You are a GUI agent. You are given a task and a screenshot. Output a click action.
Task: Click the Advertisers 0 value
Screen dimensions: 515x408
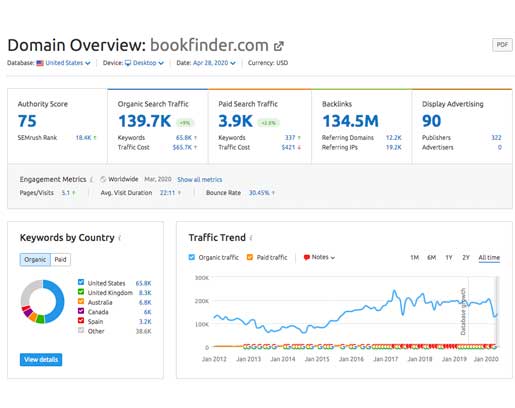coord(500,147)
